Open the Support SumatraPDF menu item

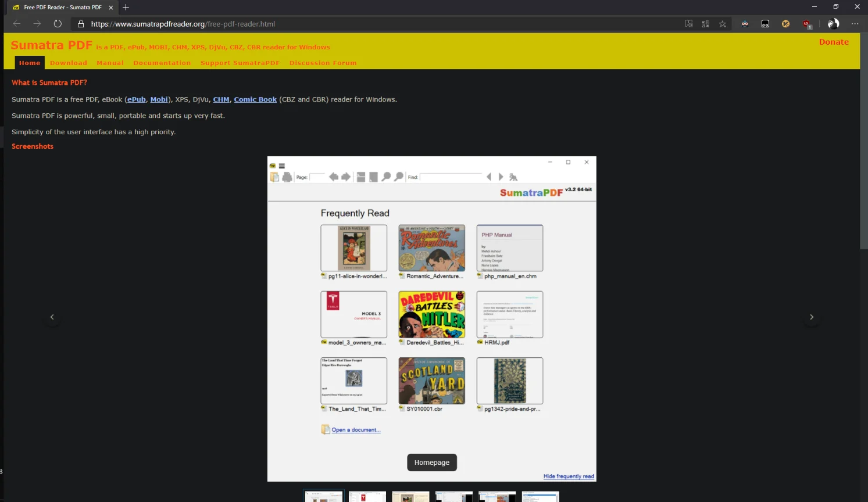pos(240,63)
